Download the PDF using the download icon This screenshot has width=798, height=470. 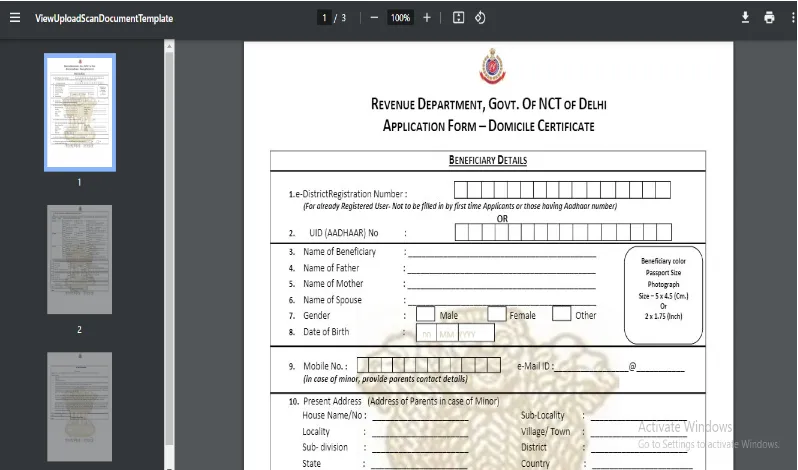pos(745,18)
